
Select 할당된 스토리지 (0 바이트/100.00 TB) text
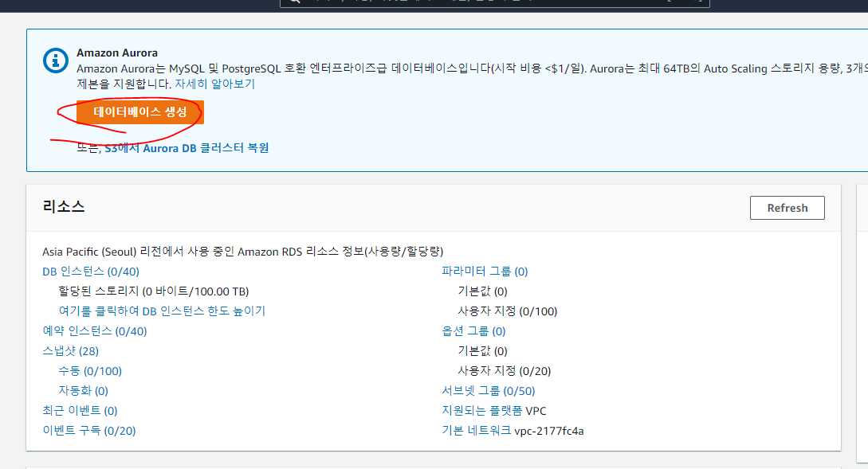[154, 291]
